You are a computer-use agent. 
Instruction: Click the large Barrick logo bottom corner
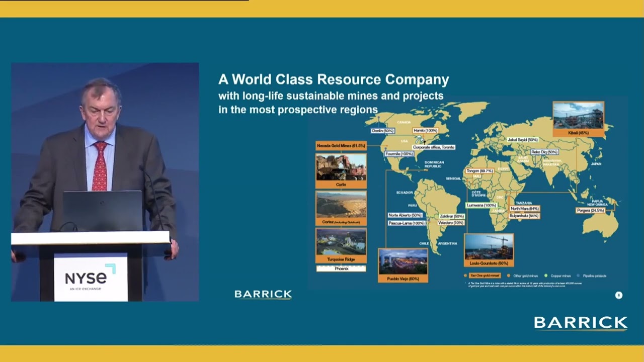(581, 323)
